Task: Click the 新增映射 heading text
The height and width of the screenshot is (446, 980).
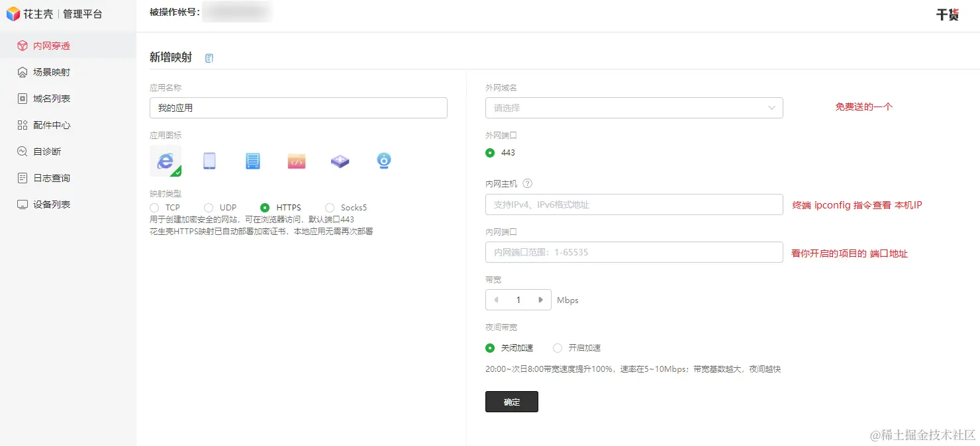Action: 171,58
